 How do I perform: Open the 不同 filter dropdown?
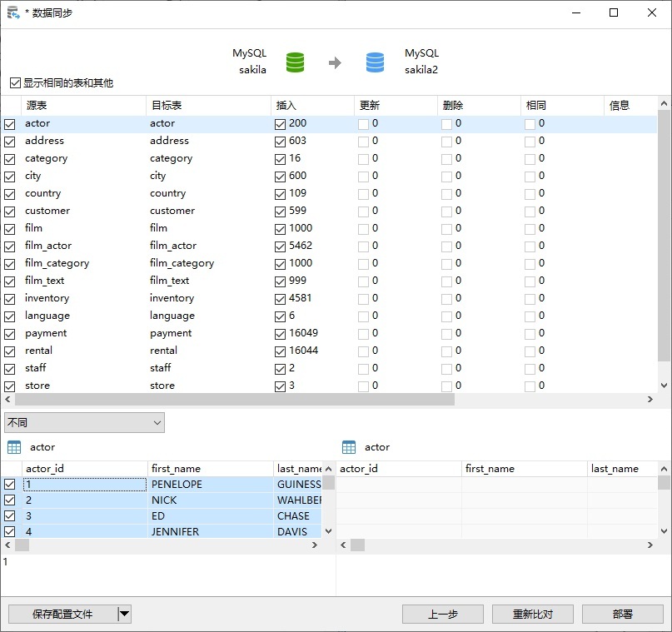(x=84, y=423)
